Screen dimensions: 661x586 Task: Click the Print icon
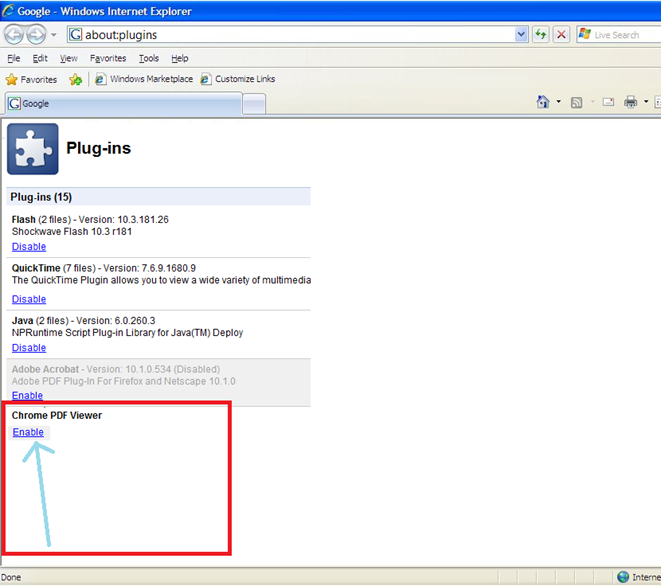tap(631, 102)
